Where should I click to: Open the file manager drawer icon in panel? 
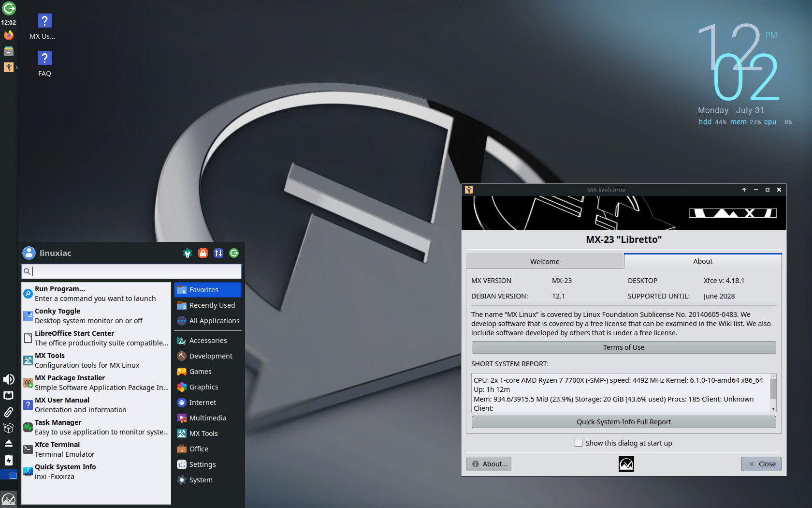pyautogui.click(x=9, y=51)
